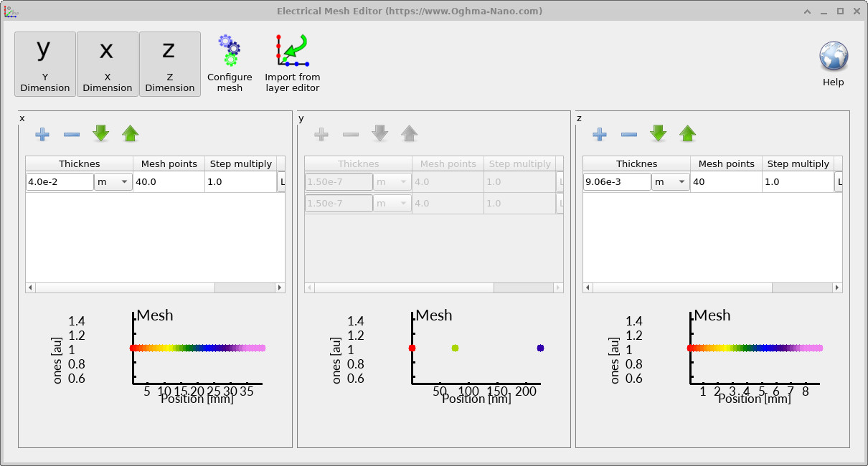Open the Z Dimension editor

pyautogui.click(x=170, y=63)
